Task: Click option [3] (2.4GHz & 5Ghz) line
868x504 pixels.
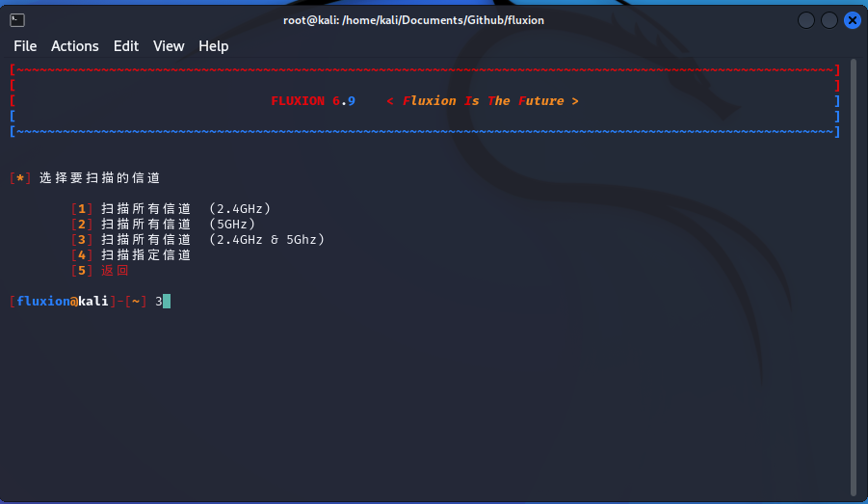Action: [x=197, y=240]
